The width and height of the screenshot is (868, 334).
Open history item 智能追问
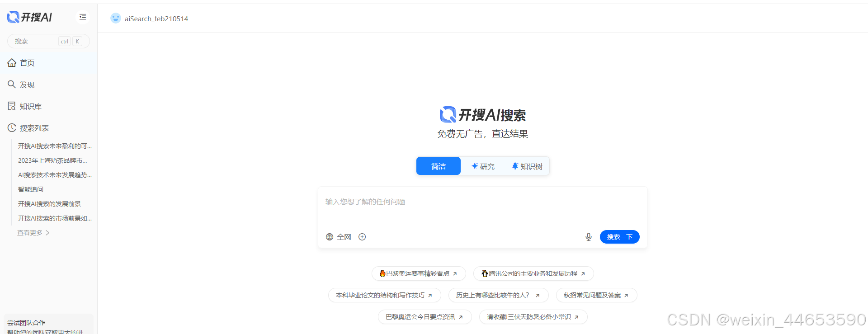coord(31,189)
